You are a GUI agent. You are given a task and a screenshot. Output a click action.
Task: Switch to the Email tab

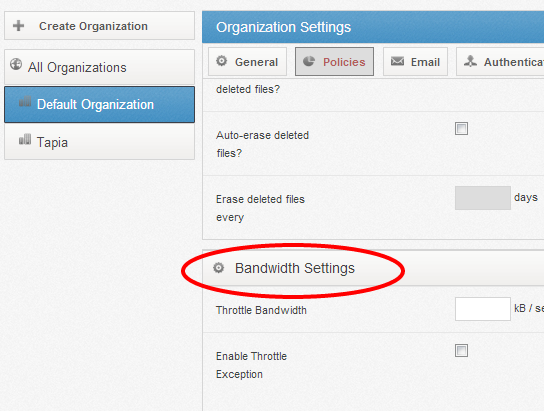pos(415,62)
